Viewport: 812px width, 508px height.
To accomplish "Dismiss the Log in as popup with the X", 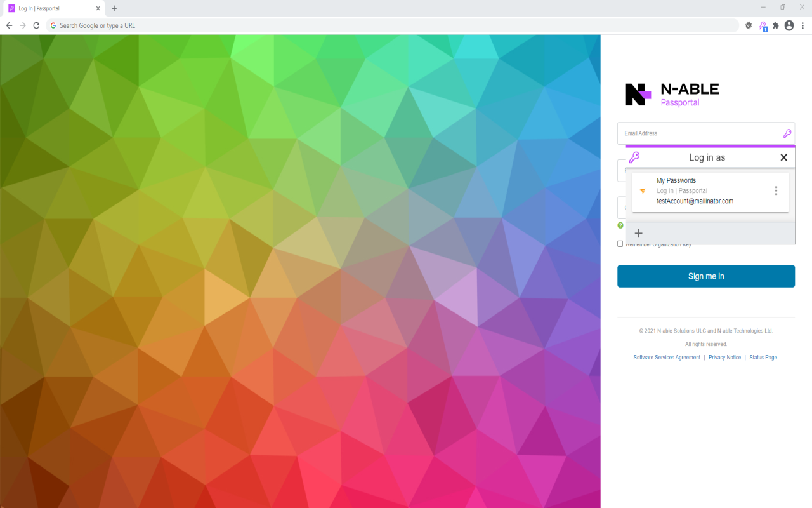I will tap(783, 157).
